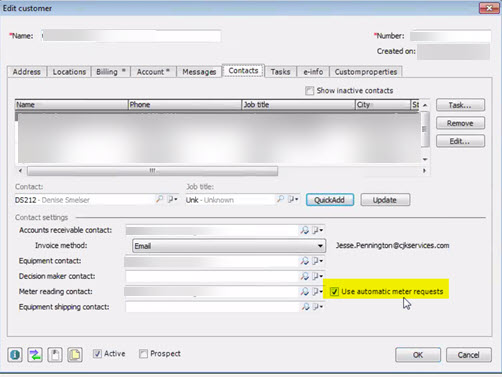Click the Update button
Image resolution: width=502 pixels, height=377 pixels.
pyautogui.click(x=385, y=200)
